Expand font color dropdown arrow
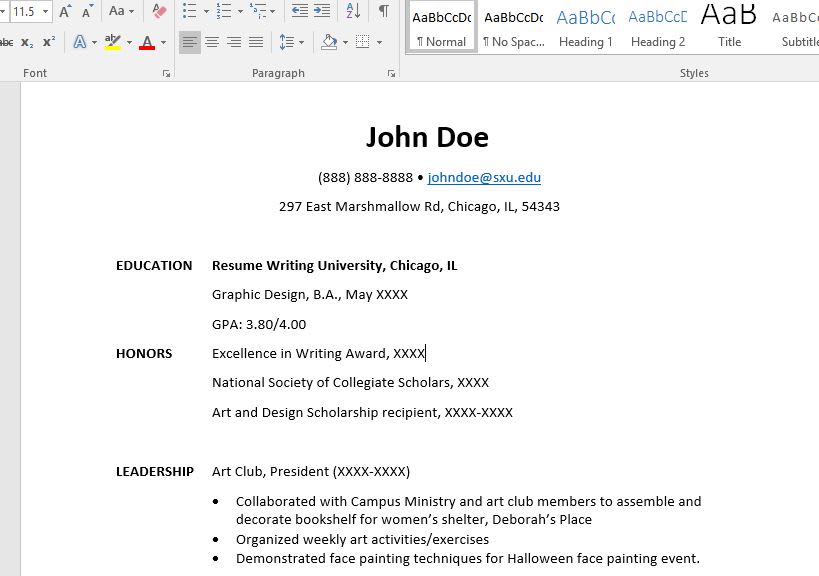Image resolution: width=819 pixels, height=576 pixels. pyautogui.click(x=163, y=42)
